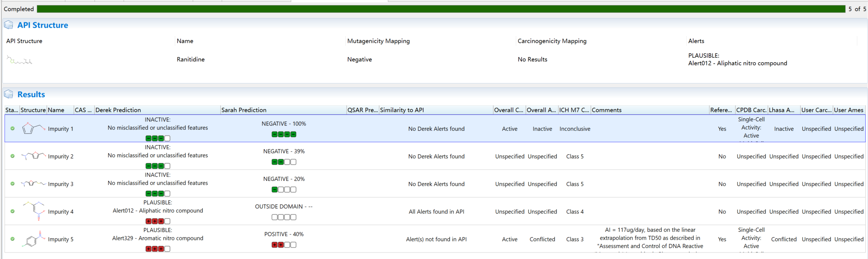Click the ICH M7 C... column header
Viewport: 868px width, 259px height.
click(574, 110)
